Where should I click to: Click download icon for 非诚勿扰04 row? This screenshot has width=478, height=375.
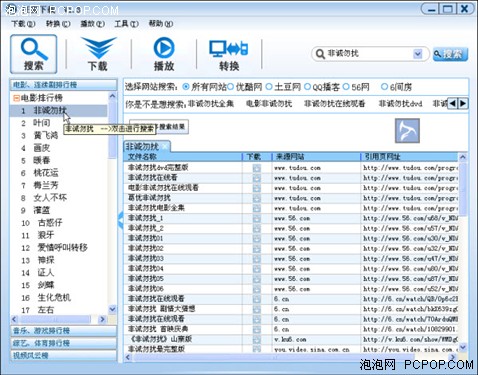pyautogui.click(x=257, y=269)
